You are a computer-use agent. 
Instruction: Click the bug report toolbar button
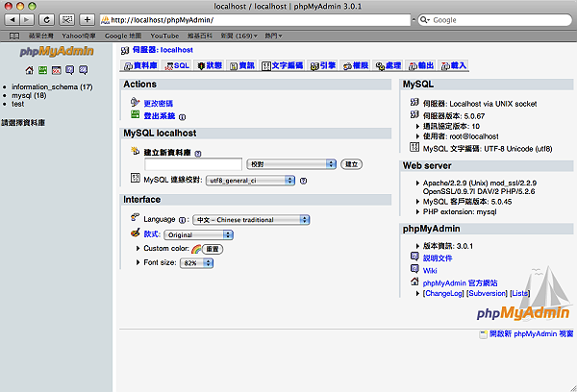(x=67, y=19)
